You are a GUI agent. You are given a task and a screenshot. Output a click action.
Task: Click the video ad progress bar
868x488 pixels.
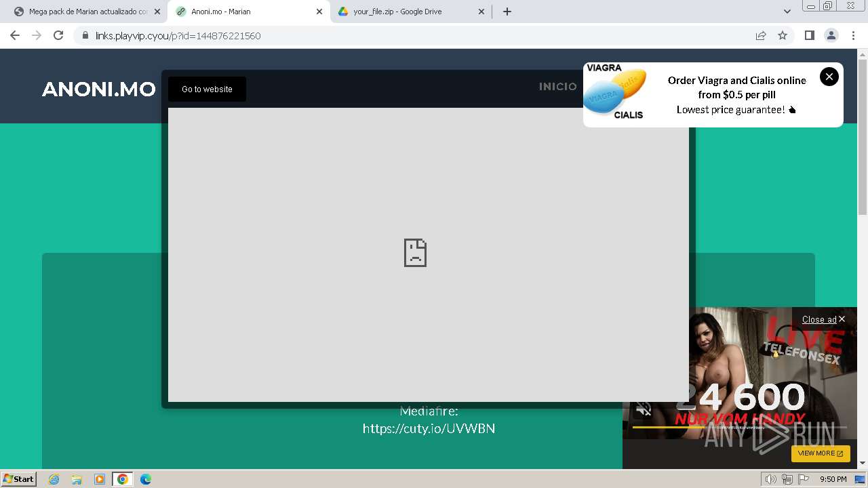(x=739, y=427)
